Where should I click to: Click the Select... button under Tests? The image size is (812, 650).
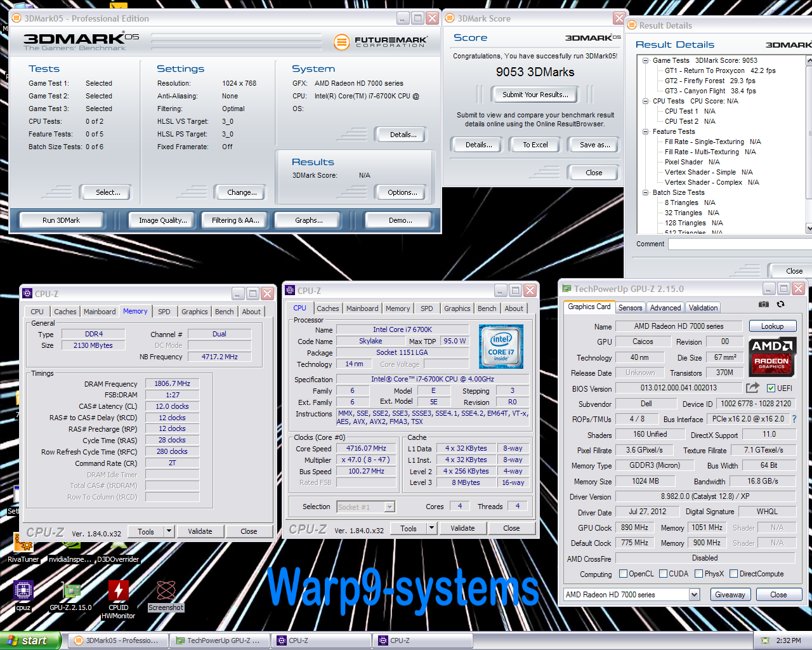pos(108,192)
